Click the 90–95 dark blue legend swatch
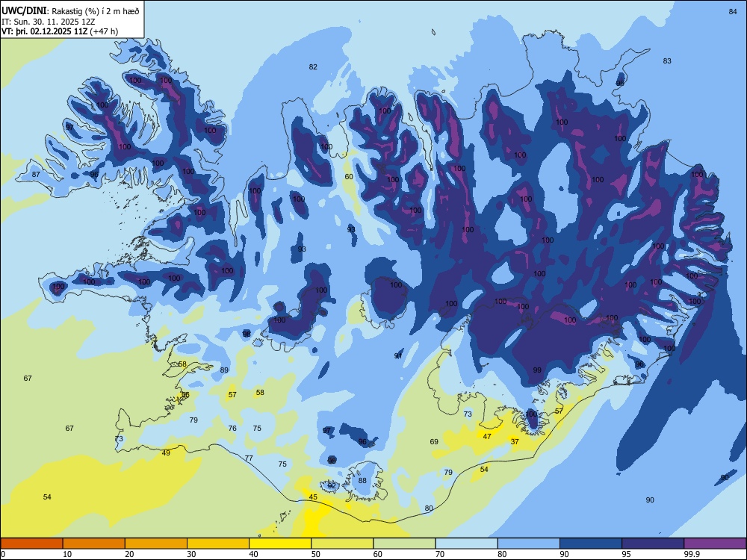The width and height of the screenshot is (747, 560). 591,544
